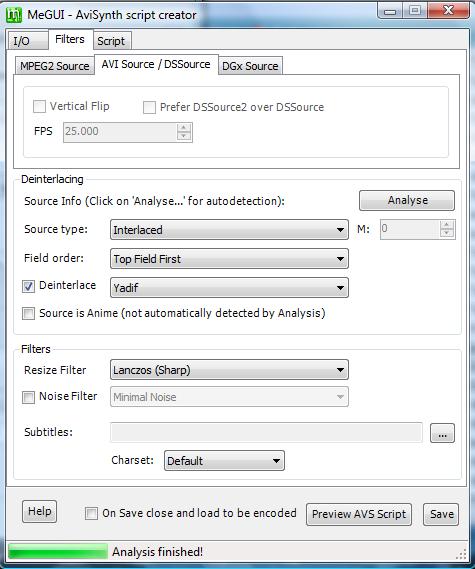Image resolution: width=475 pixels, height=569 pixels.
Task: Close the AviSynth script creator window
Action: coord(448,11)
